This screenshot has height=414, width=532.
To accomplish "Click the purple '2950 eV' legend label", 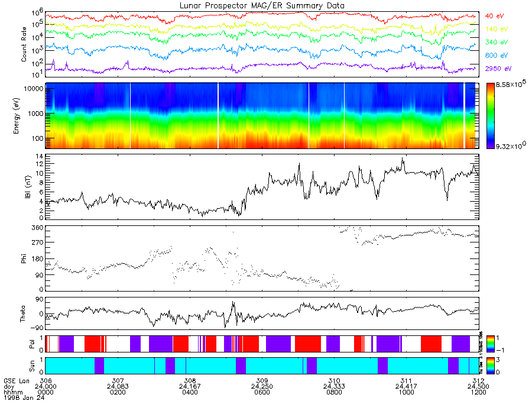I will click(498, 69).
